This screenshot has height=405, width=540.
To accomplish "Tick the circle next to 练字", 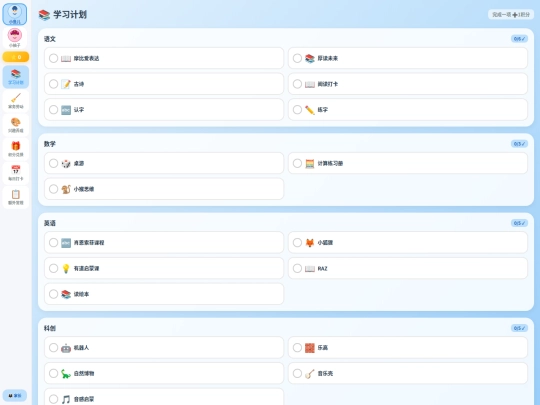I will [x=297, y=110].
